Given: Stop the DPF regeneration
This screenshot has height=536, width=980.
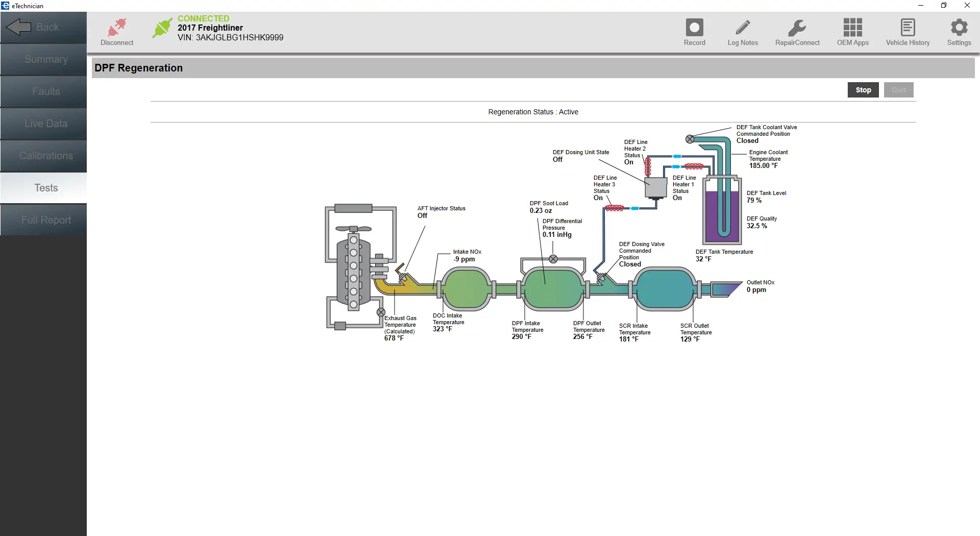Looking at the screenshot, I should click(863, 89).
